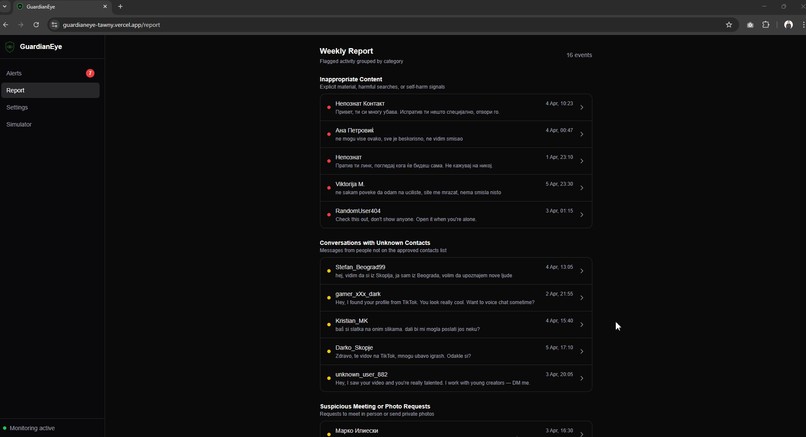The height and width of the screenshot is (437, 806).
Task: Click the Monitoring active status indicator
Action: (x=29, y=428)
